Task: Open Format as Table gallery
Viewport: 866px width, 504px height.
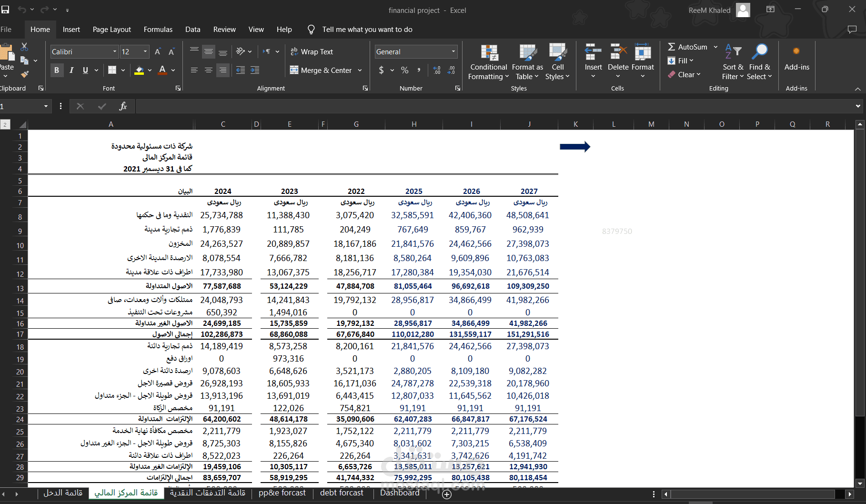Action: coord(527,62)
